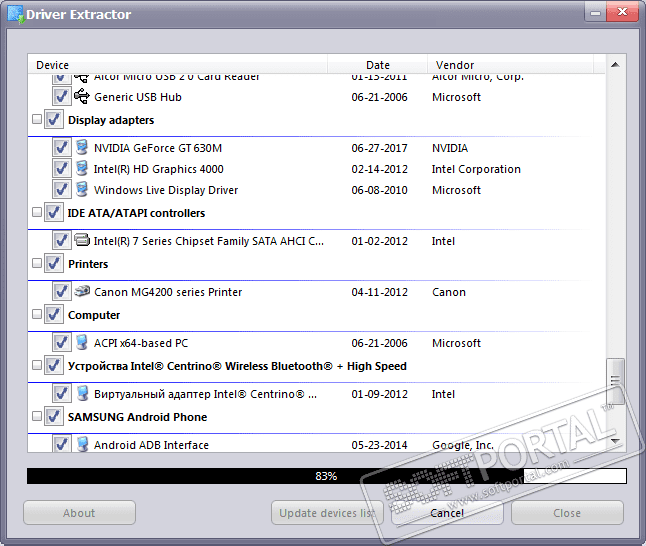
Task: Click the About button
Action: click(x=79, y=513)
